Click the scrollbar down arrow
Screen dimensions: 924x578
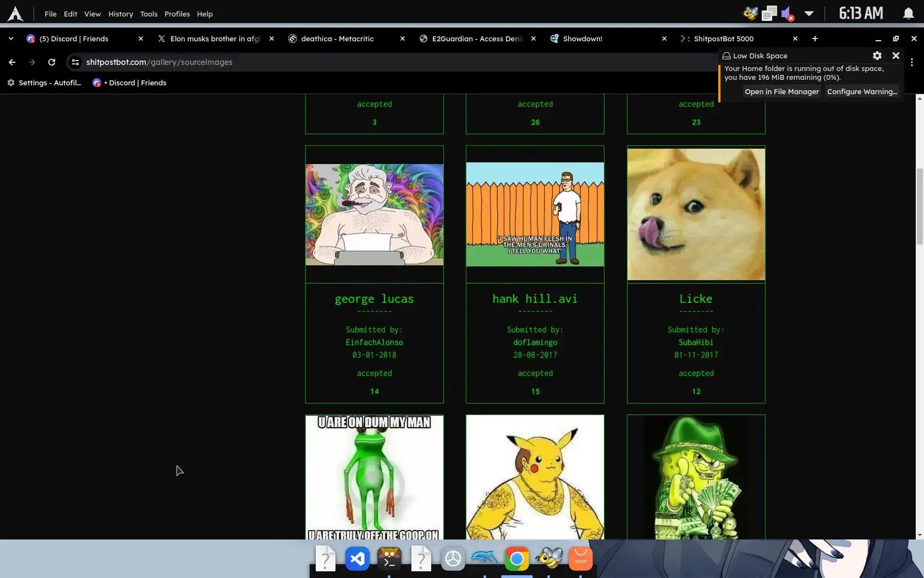[x=920, y=535]
